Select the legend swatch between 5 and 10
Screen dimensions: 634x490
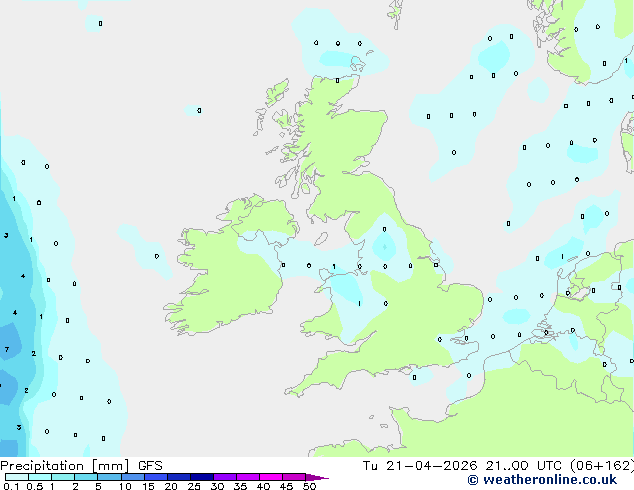(x=110, y=477)
